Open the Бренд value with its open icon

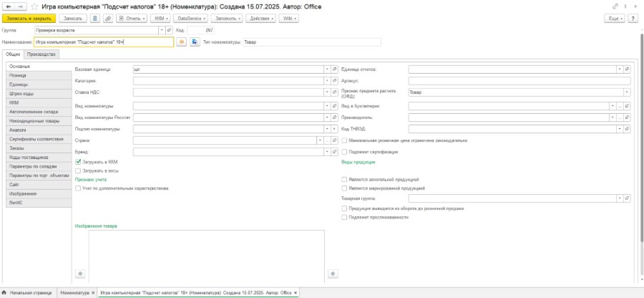(334, 152)
